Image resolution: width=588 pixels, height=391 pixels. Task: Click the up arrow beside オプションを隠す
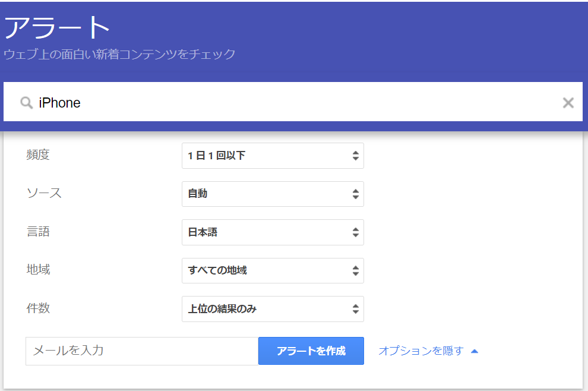tap(475, 351)
